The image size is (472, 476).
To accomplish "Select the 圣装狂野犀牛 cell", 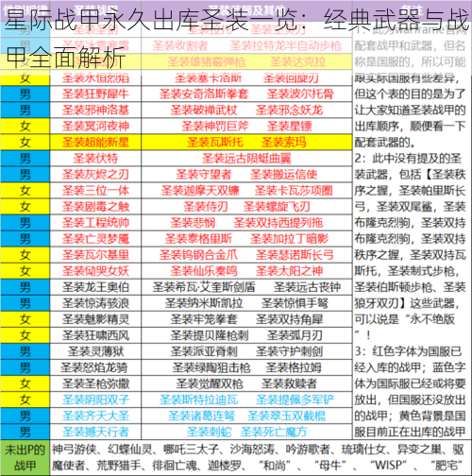I will (95, 93).
